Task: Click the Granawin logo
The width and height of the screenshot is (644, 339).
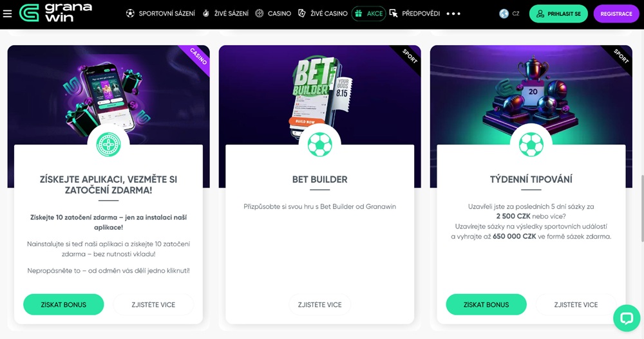Action: click(55, 13)
